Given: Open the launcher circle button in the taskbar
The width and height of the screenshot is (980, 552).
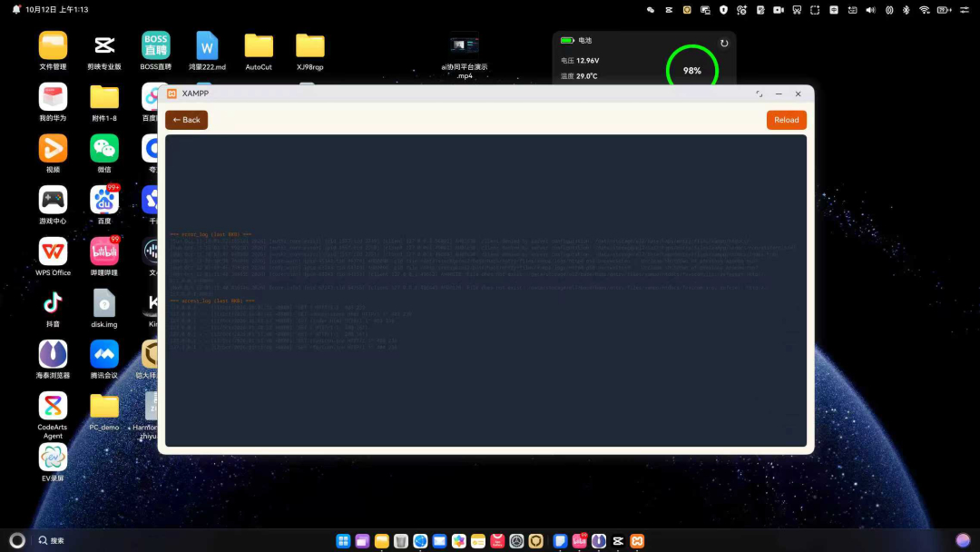Looking at the screenshot, I should point(17,541).
